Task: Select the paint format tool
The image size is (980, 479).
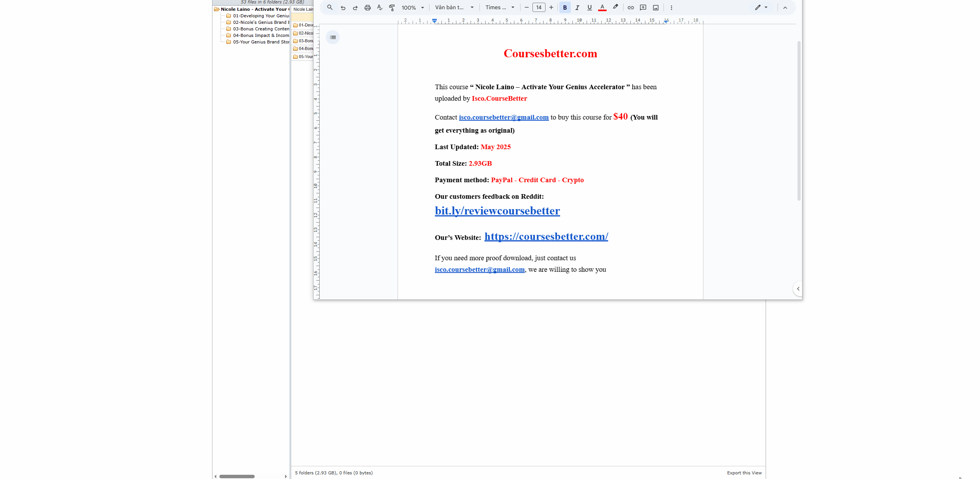Action: click(392, 7)
